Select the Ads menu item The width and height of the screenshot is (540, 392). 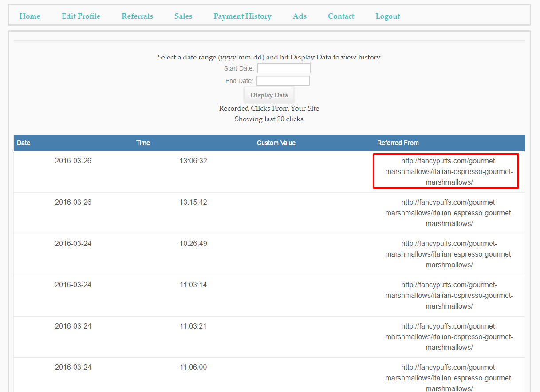300,16
